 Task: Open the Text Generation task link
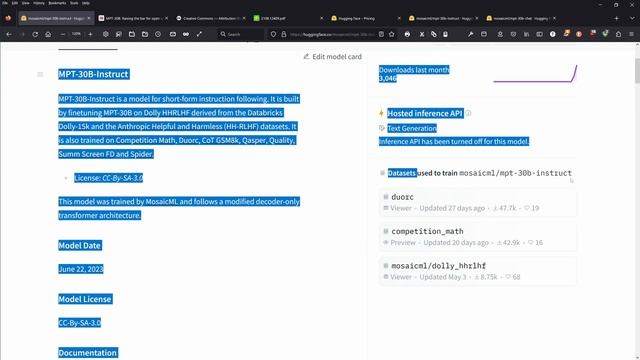point(412,128)
